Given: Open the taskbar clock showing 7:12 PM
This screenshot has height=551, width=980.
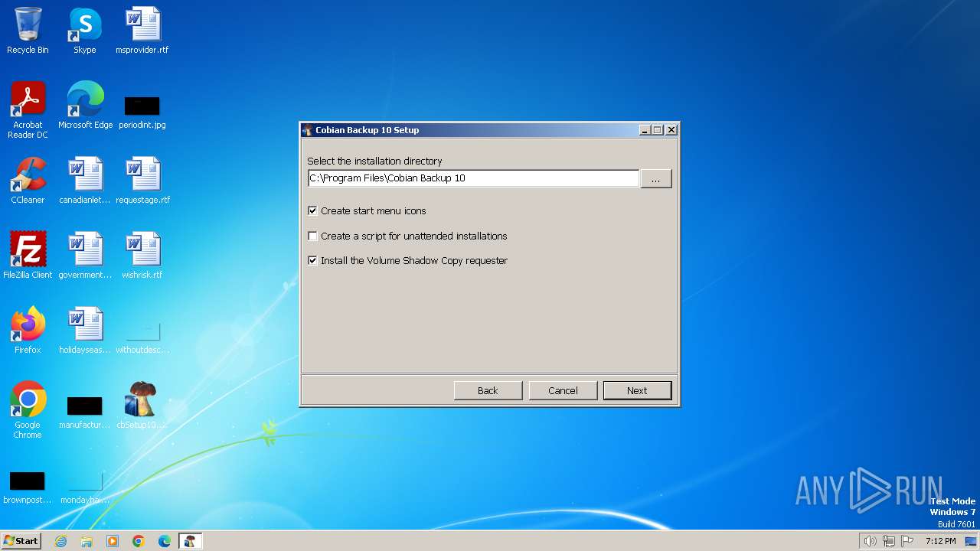Looking at the screenshot, I should 940,541.
